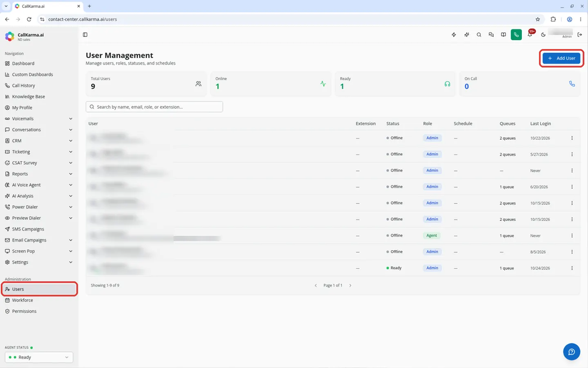Open notifications bell with 99+ badge
The height and width of the screenshot is (368, 588).
pos(530,34)
